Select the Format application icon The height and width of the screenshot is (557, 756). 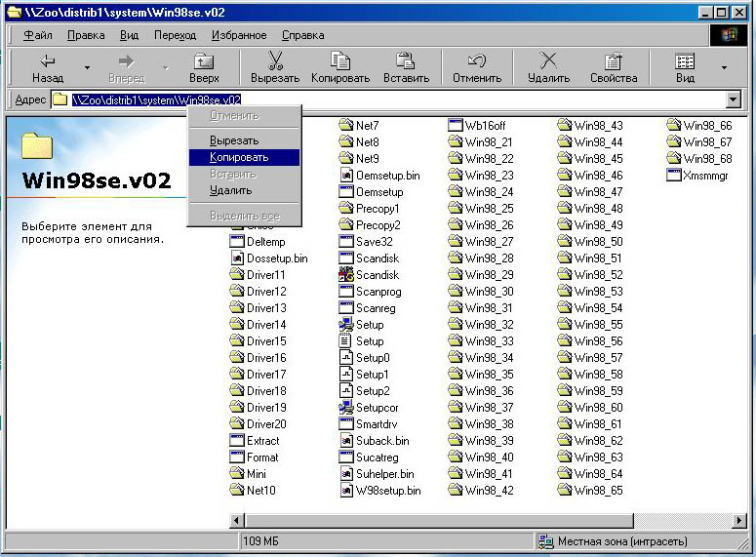point(237,458)
